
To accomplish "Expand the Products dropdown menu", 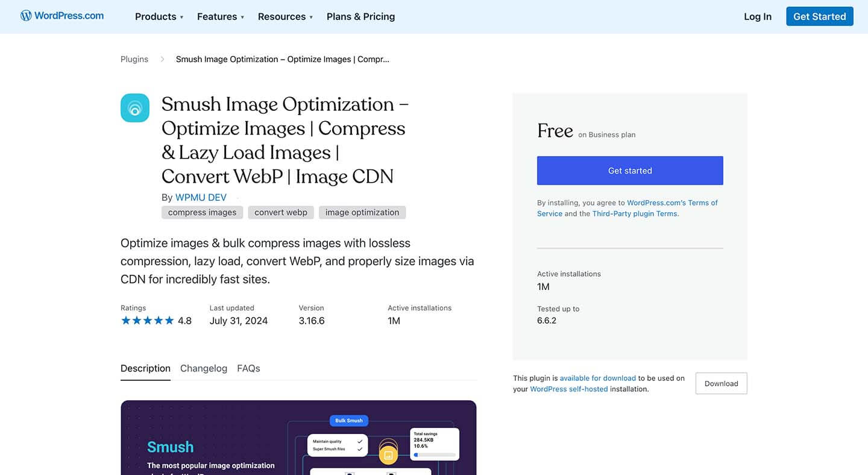I will click(159, 17).
